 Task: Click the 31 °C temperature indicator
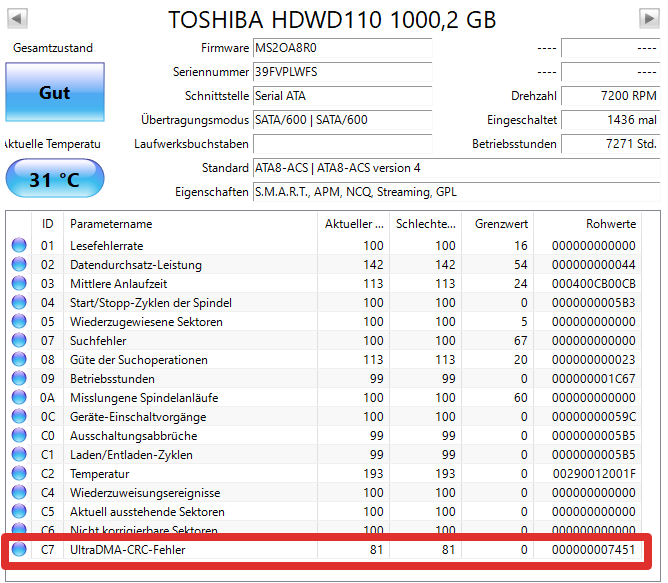click(55, 178)
